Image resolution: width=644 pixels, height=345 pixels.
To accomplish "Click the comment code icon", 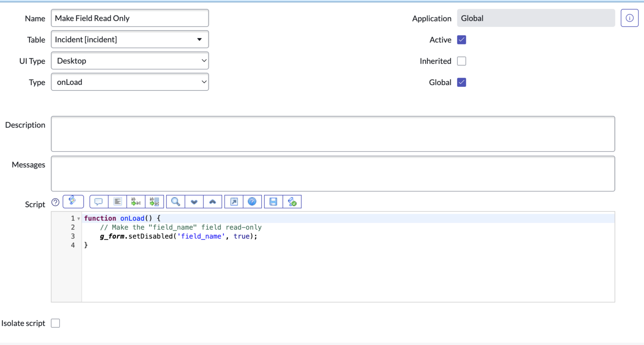I will pyautogui.click(x=99, y=201).
